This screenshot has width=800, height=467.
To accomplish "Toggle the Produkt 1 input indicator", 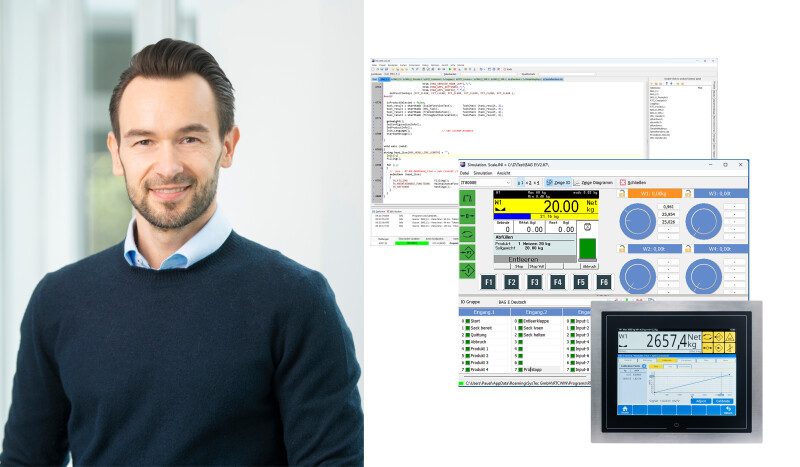I will tap(467, 349).
